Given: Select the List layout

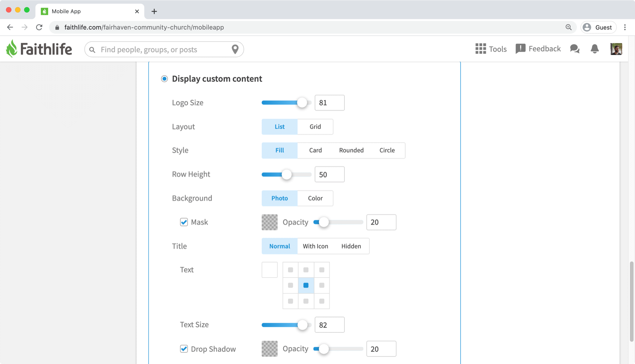Looking at the screenshot, I should [279, 127].
